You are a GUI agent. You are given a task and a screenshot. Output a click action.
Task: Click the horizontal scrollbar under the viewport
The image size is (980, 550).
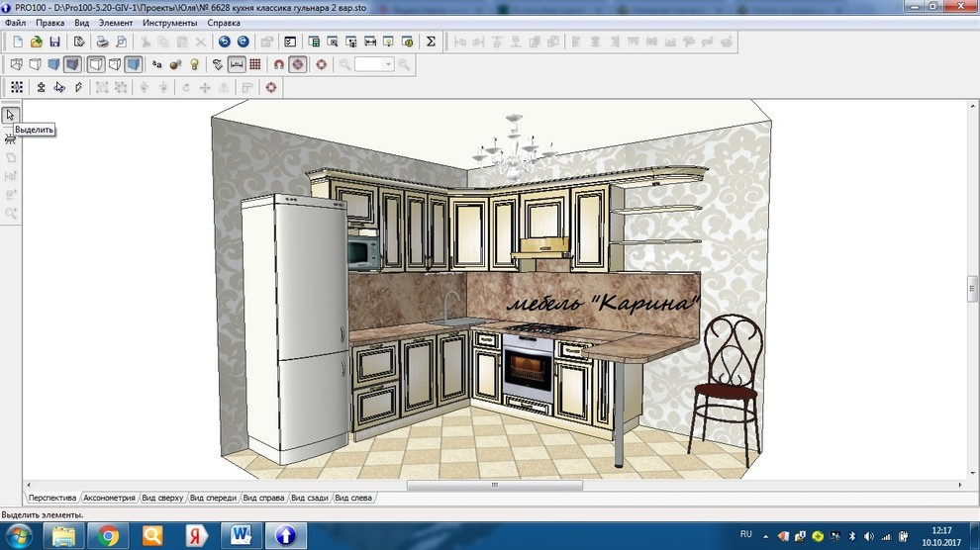495,486
